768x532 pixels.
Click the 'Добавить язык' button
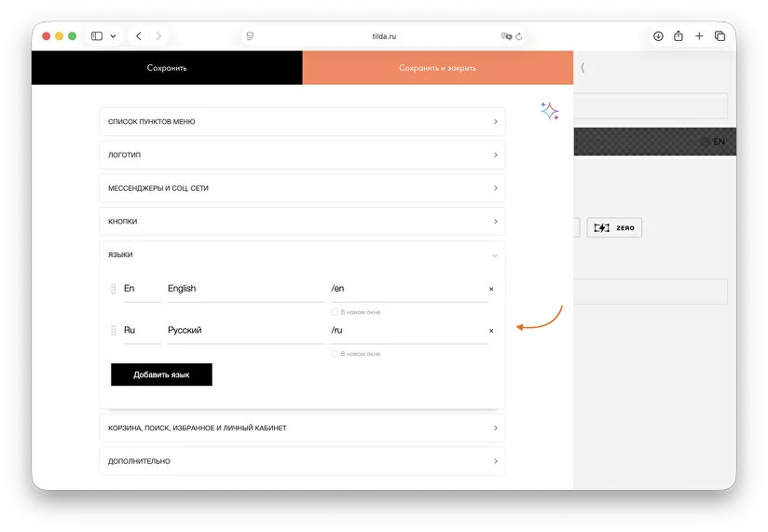[161, 375]
